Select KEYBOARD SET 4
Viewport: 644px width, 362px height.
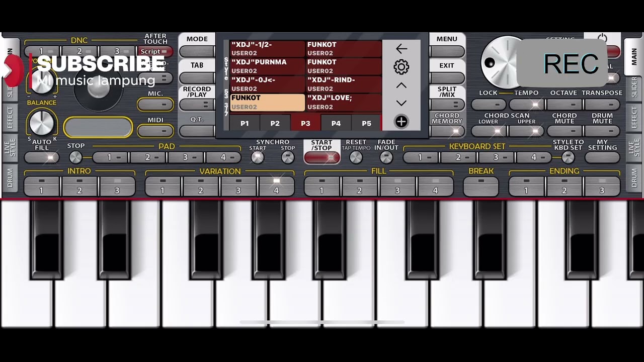534,158
